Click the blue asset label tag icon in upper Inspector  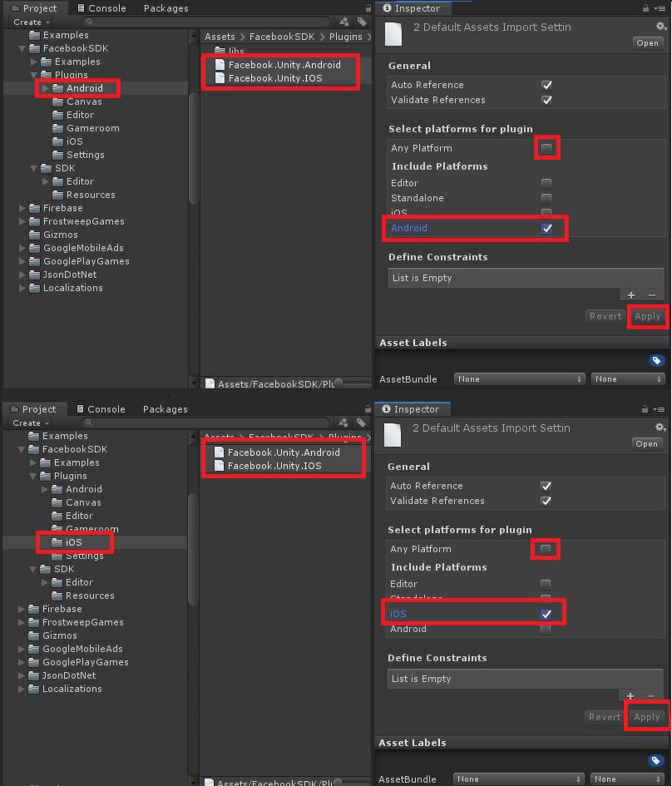(x=656, y=360)
